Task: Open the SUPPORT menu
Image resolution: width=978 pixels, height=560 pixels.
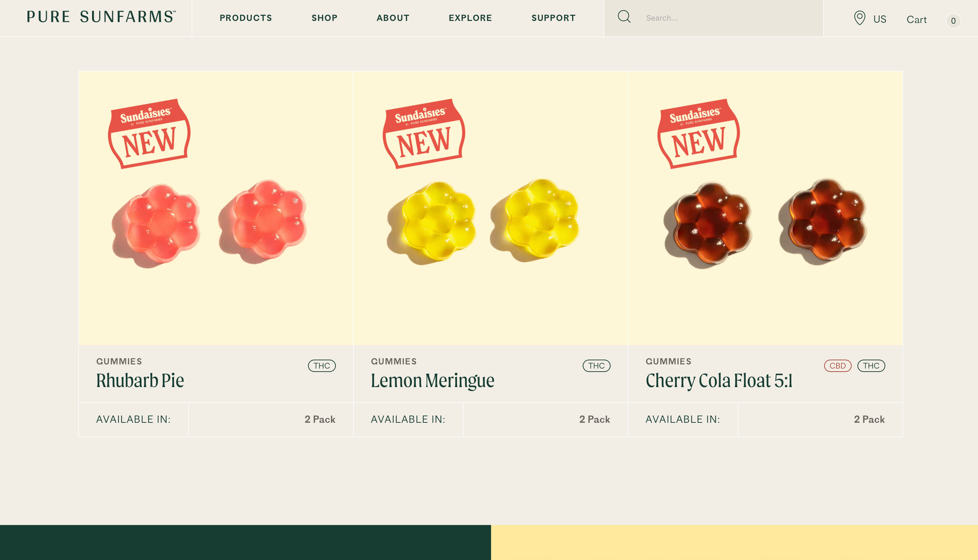Action: (554, 18)
